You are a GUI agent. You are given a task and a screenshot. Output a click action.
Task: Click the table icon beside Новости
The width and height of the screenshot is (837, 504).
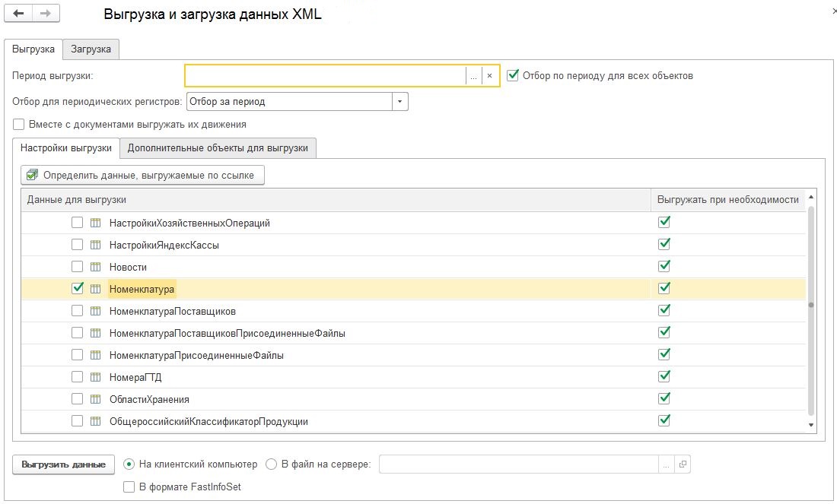coord(94,267)
